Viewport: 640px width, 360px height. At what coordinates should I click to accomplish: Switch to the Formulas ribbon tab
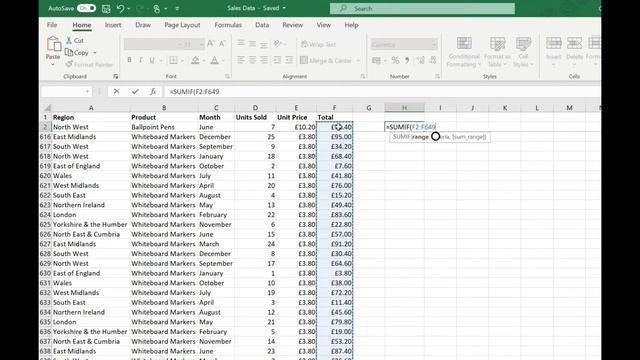228,25
